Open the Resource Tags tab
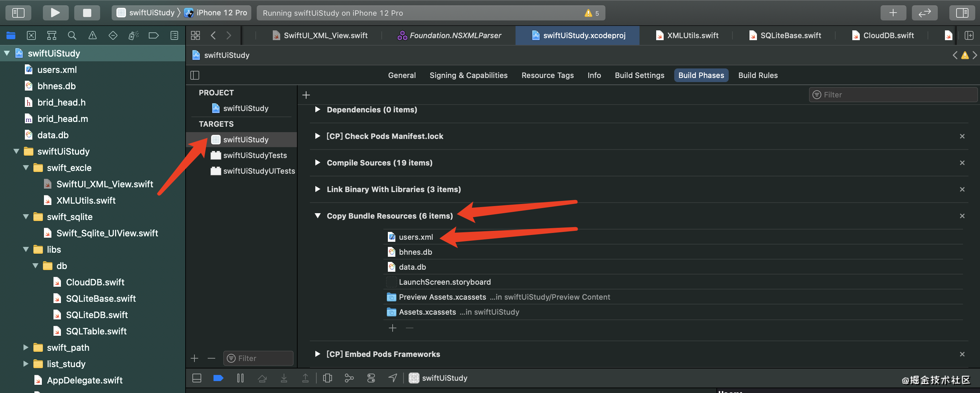Screen dimensions: 980x393 pyautogui.click(x=548, y=75)
